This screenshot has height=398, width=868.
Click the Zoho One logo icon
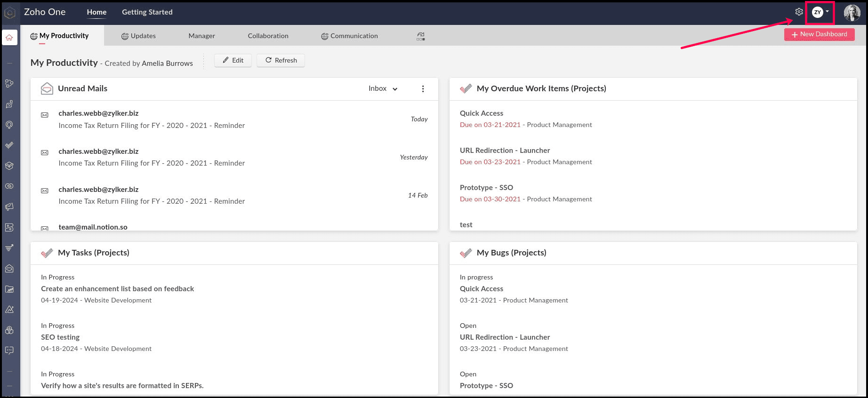point(9,12)
